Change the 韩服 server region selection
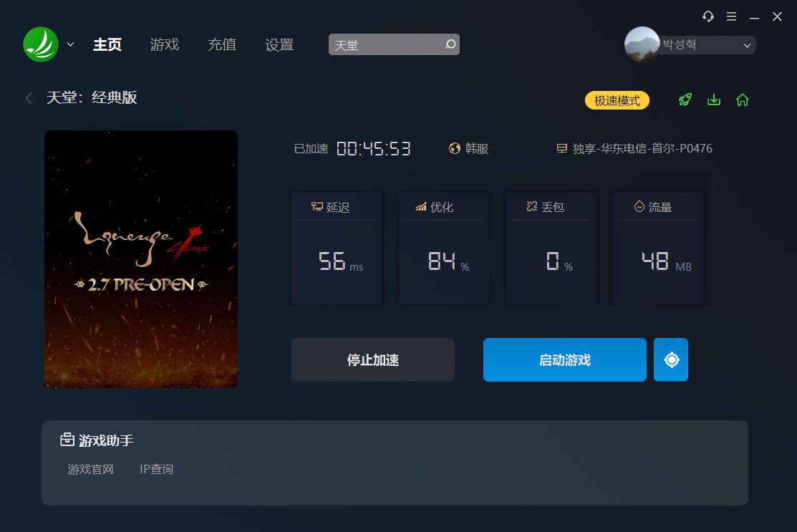The image size is (797, 532). tap(468, 148)
